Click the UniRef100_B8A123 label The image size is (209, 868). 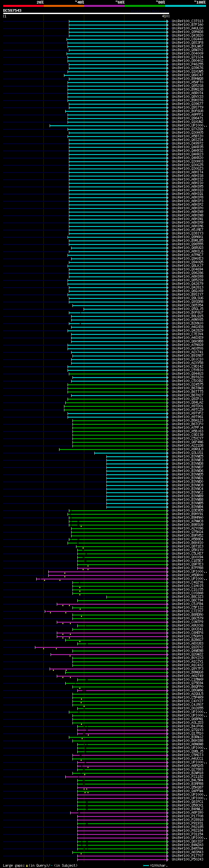(187, 421)
